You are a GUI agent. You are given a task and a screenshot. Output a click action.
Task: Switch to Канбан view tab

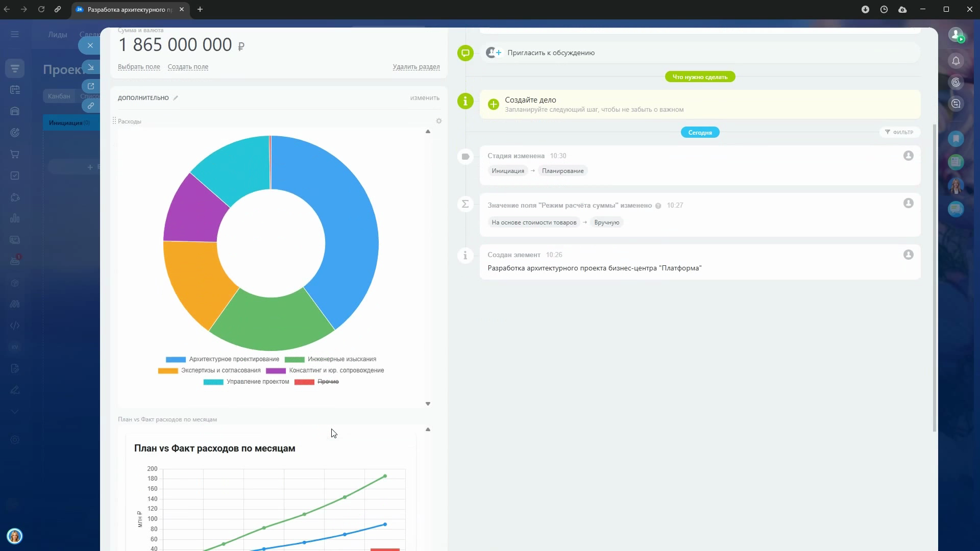coord(59,96)
